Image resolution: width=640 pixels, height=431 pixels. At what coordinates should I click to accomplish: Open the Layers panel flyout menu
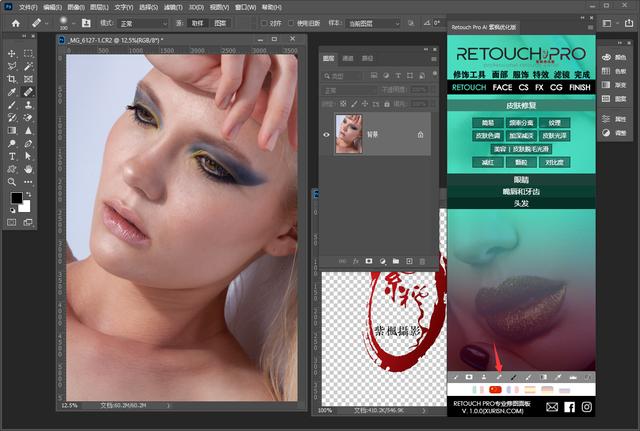point(433,59)
